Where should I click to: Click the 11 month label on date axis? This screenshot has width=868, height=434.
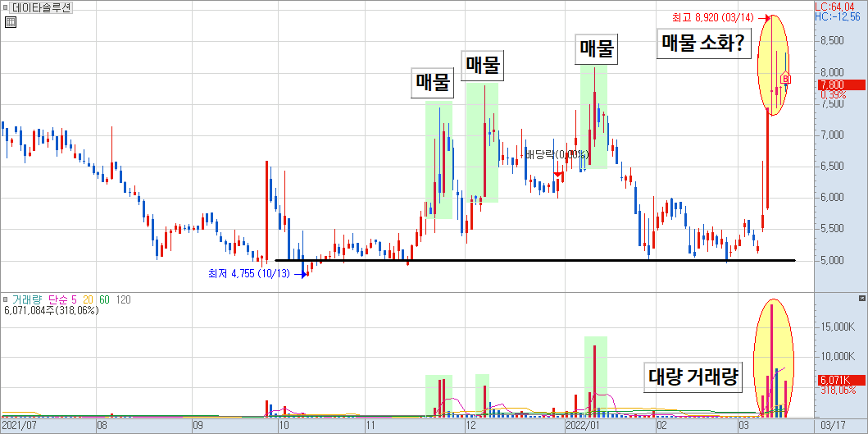370,427
